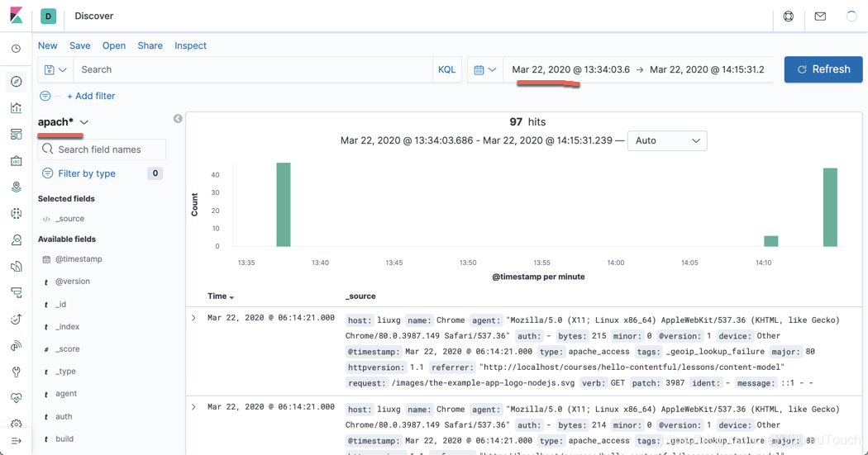868x455 pixels.
Task: Open the Dashboard app icon
Action: point(16,135)
